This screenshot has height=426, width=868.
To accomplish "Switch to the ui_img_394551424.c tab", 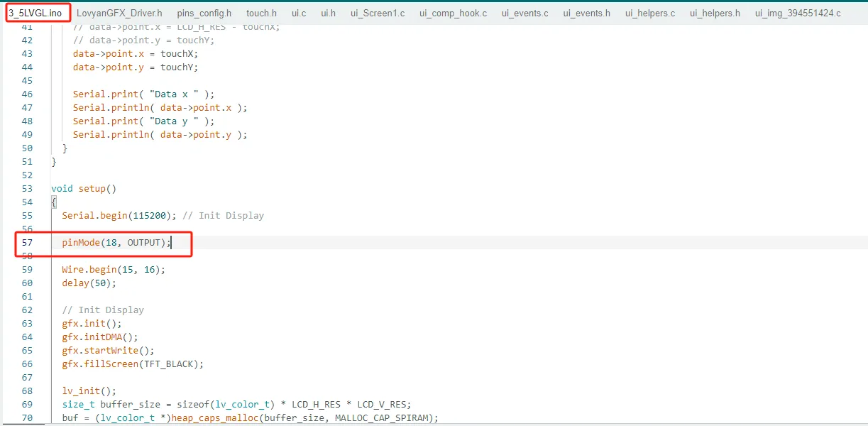I will coord(798,13).
